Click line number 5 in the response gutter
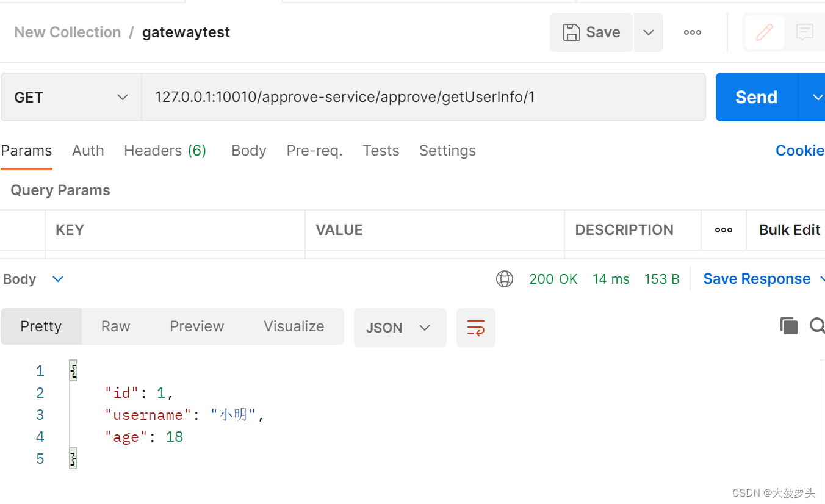This screenshot has width=825, height=504. click(40, 459)
